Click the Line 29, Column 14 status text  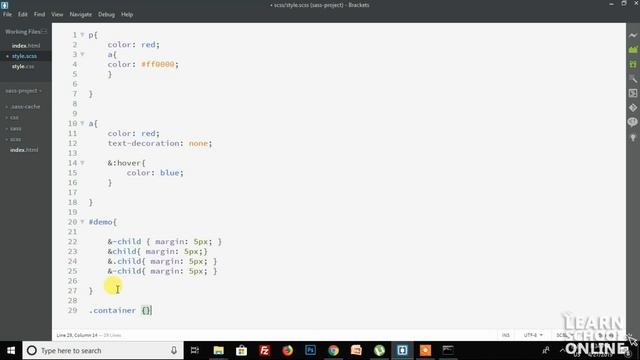point(77,335)
